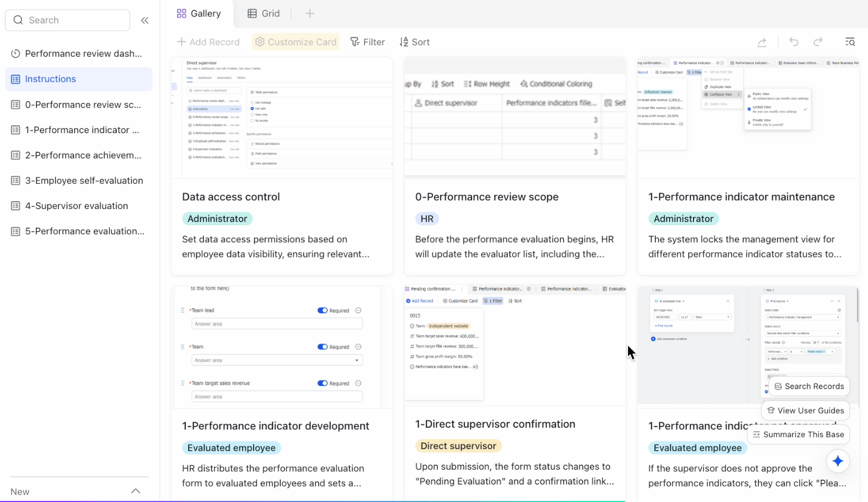Click description "Before the performance evaluation begins..."

(x=515, y=247)
